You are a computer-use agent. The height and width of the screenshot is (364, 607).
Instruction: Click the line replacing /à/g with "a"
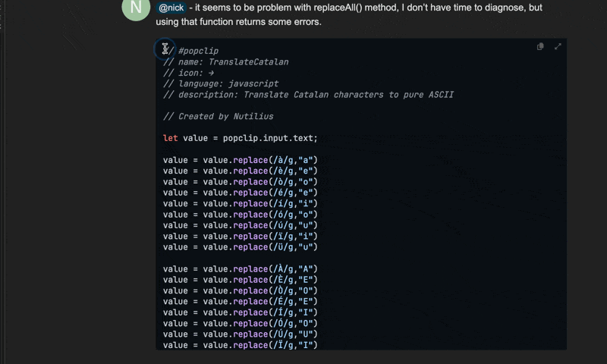tap(240, 160)
